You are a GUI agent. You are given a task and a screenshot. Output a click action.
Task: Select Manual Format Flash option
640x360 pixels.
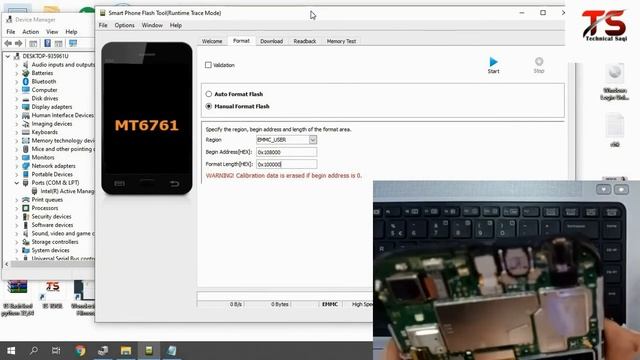click(209, 106)
